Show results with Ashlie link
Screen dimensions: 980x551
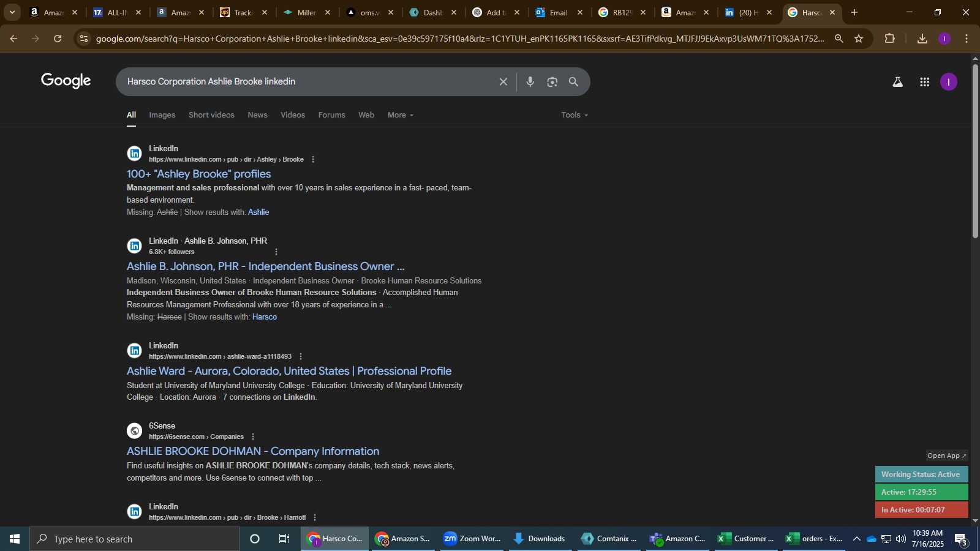pyautogui.click(x=258, y=212)
